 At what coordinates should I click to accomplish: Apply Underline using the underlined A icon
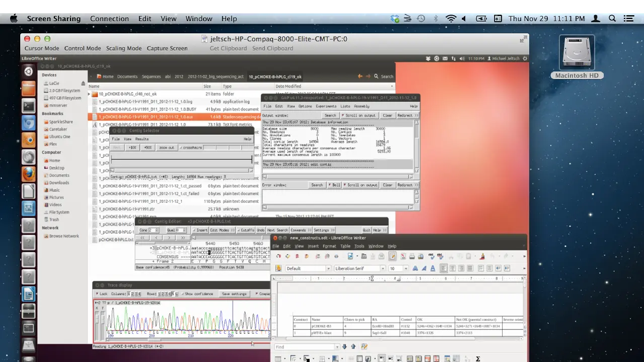pyautogui.click(x=433, y=268)
